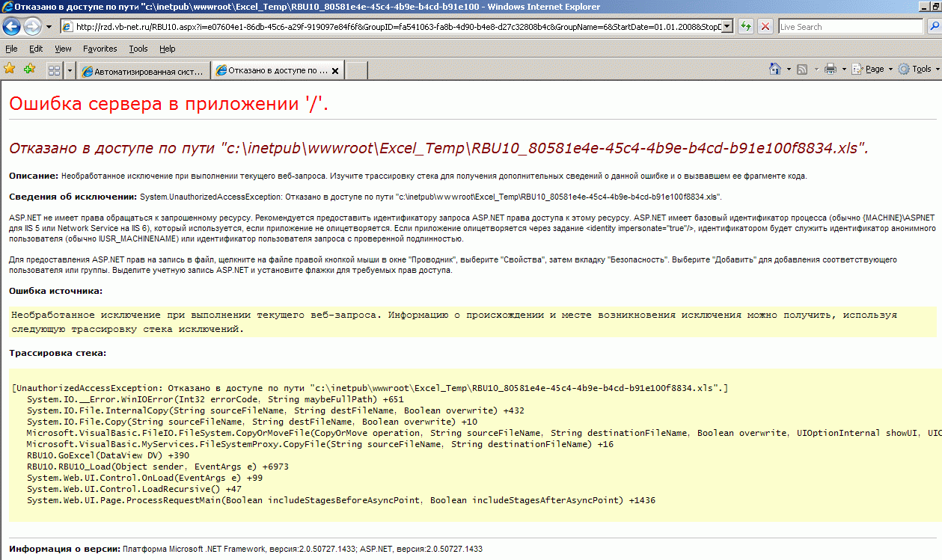This screenshot has height=560, width=942.
Task: Open the View menu
Action: (x=63, y=49)
